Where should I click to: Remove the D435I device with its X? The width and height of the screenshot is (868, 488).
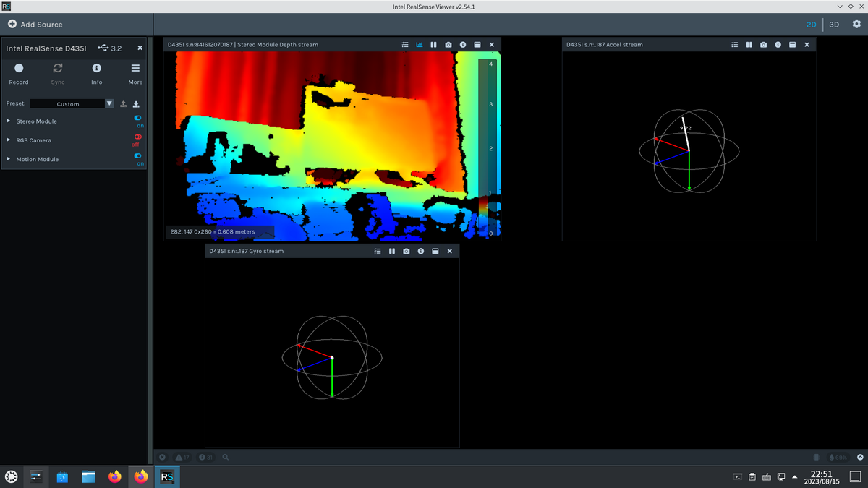(x=140, y=48)
